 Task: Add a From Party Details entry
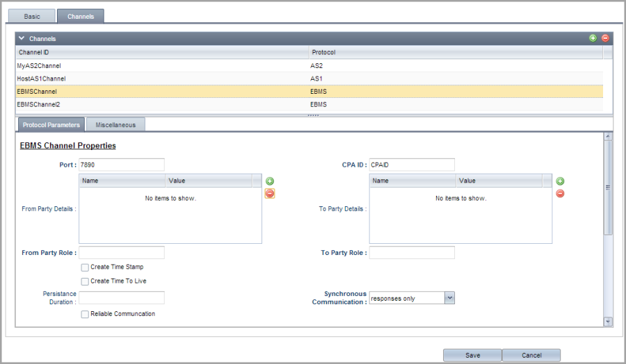point(270,181)
